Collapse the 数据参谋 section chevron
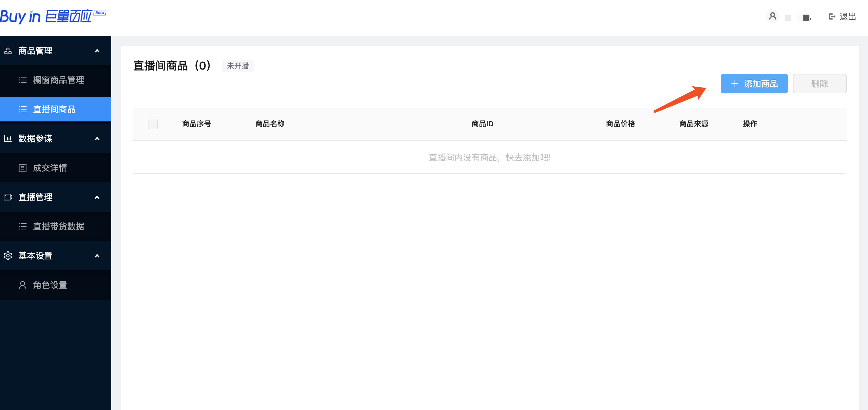The width and height of the screenshot is (868, 410). coord(97,138)
